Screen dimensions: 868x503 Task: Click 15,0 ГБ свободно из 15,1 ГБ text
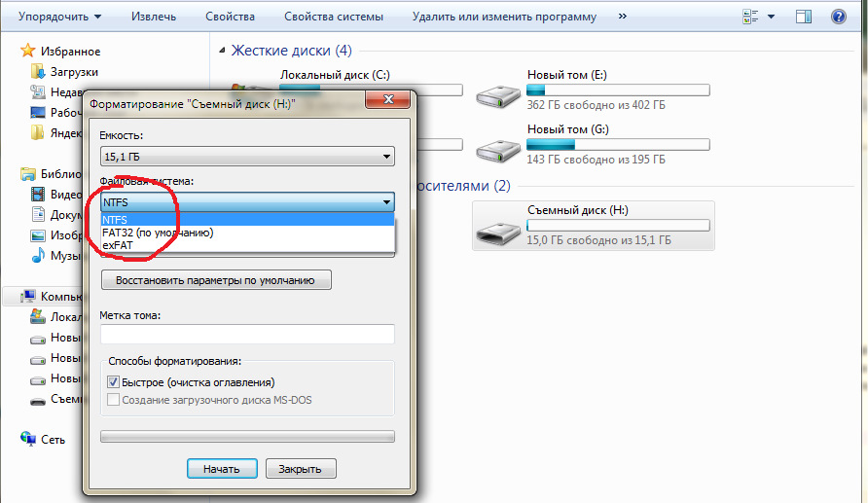pos(598,240)
